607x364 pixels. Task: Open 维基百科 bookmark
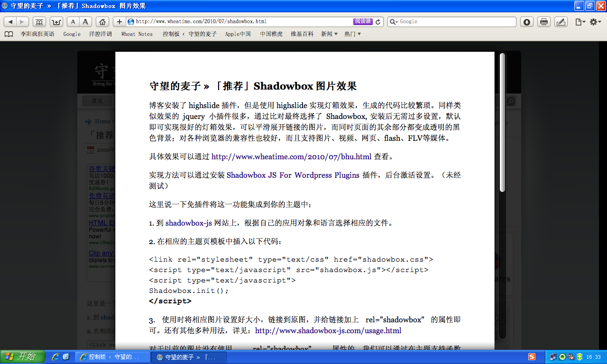point(302,34)
